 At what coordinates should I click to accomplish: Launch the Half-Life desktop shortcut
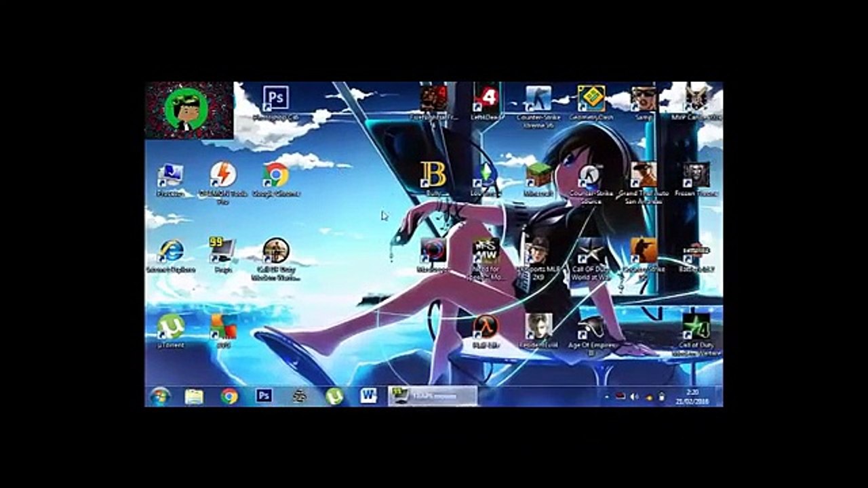486,331
